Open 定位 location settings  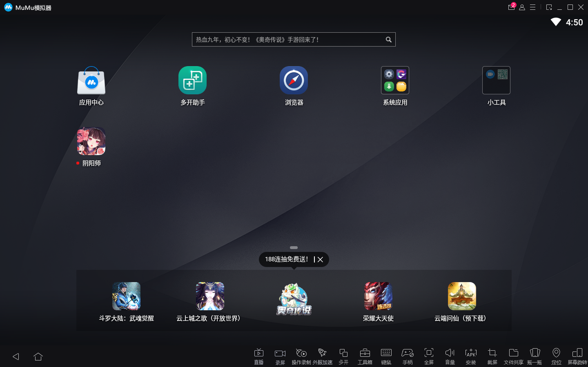(556, 356)
